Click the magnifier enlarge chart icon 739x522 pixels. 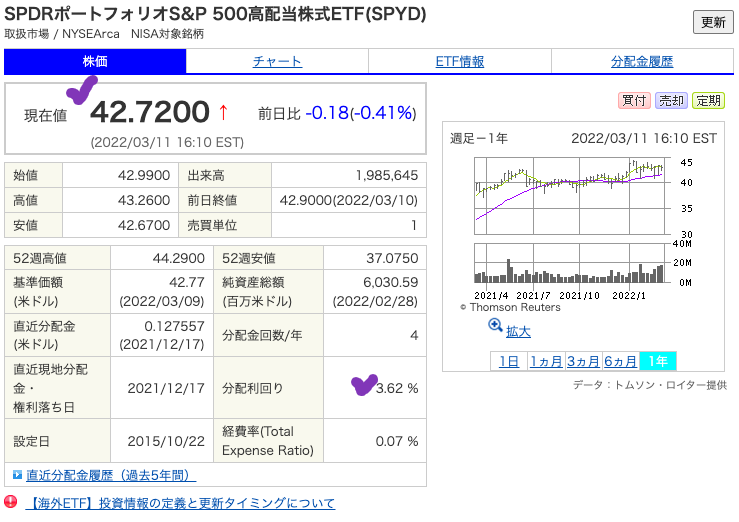(x=495, y=325)
